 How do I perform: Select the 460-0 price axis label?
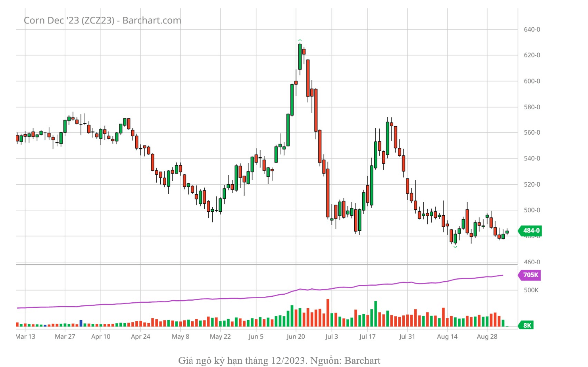[532, 262]
